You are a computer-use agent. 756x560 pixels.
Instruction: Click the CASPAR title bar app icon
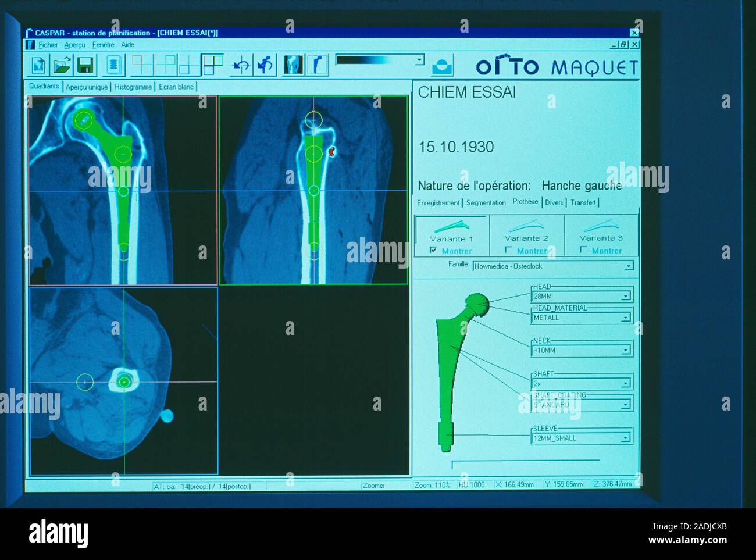[29, 33]
